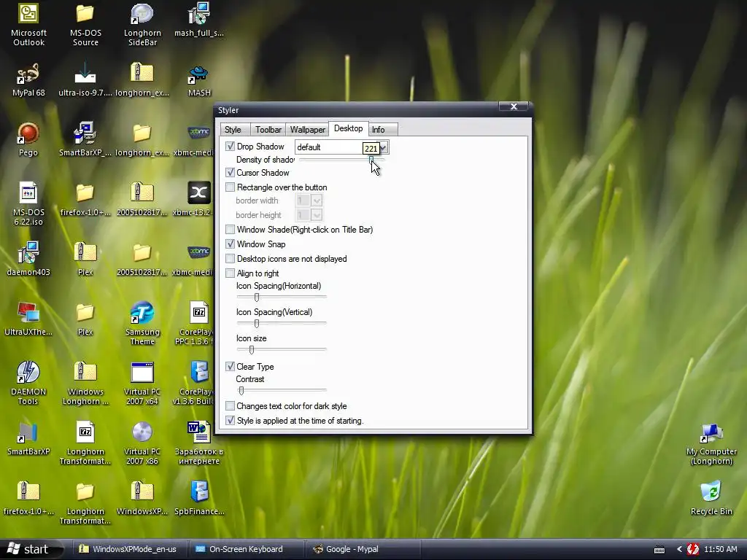Click the Styler title bar
The width and height of the screenshot is (747, 560).
357,110
